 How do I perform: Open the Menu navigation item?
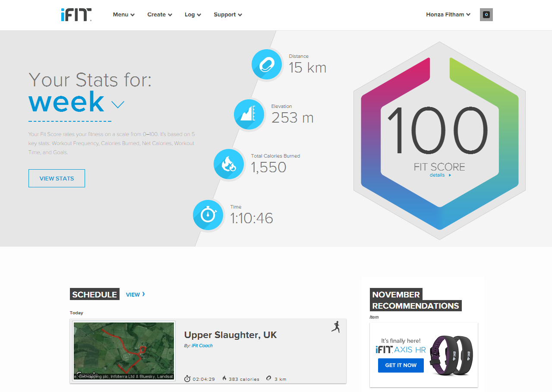point(123,15)
